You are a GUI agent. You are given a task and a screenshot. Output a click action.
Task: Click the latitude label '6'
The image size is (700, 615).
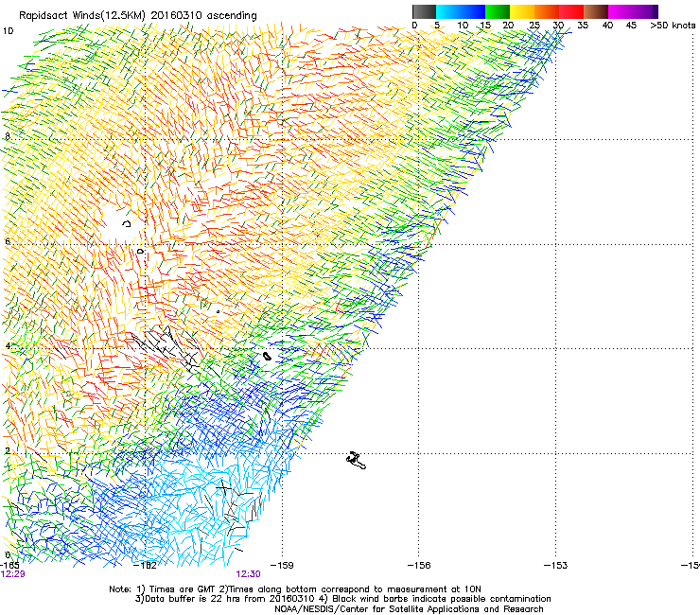tap(8, 241)
